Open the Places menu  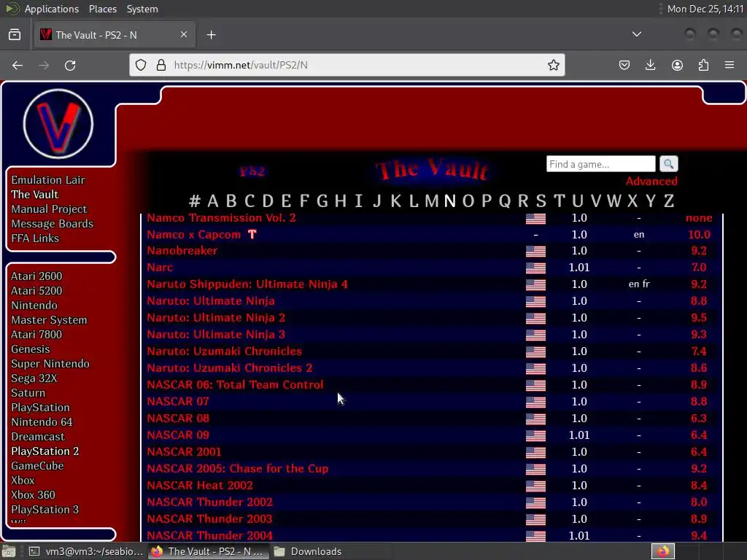102,9
